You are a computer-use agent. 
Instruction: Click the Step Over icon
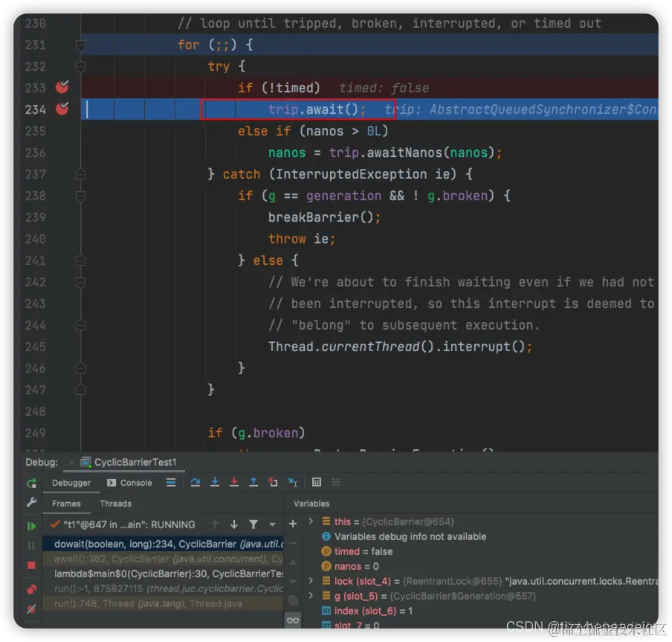click(x=196, y=483)
